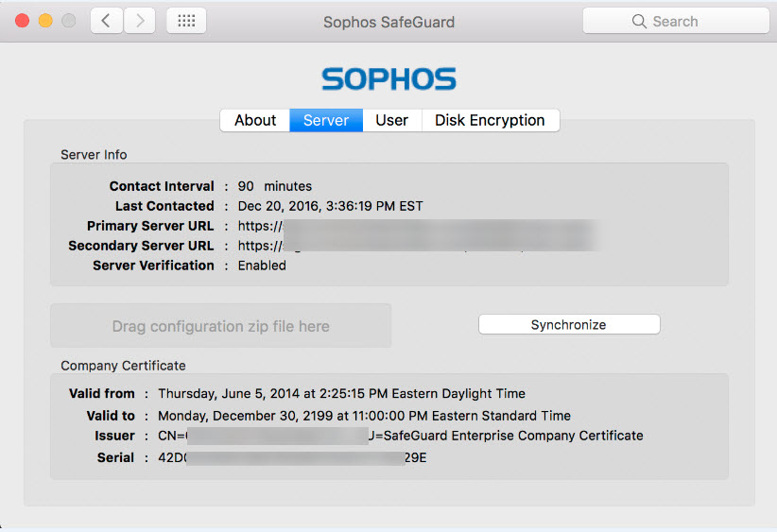Focus the Search field
Screen dimensions: 777x532
point(676,21)
